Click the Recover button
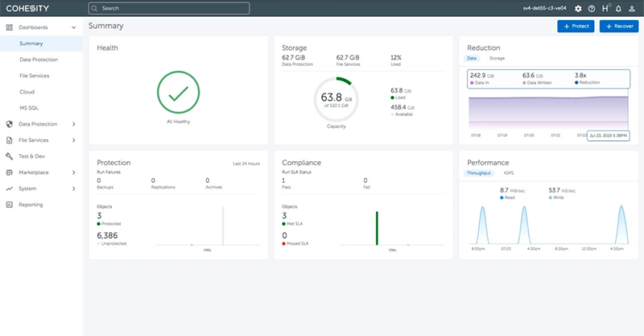This screenshot has width=644, height=336. (619, 26)
